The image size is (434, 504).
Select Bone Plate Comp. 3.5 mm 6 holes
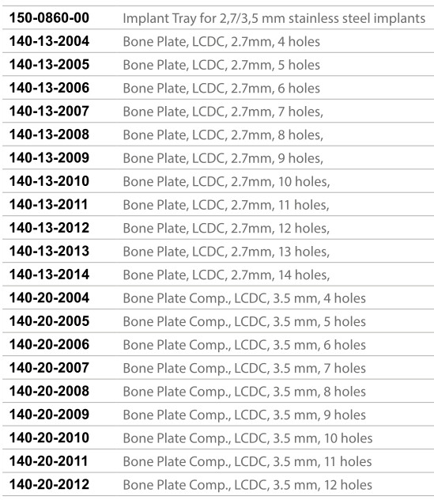click(244, 345)
